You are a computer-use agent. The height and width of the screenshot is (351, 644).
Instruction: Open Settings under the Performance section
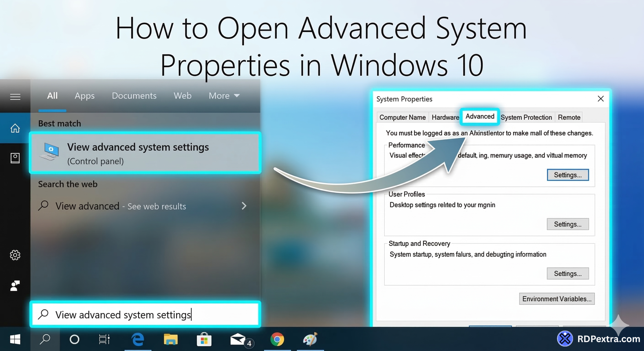pyautogui.click(x=568, y=175)
